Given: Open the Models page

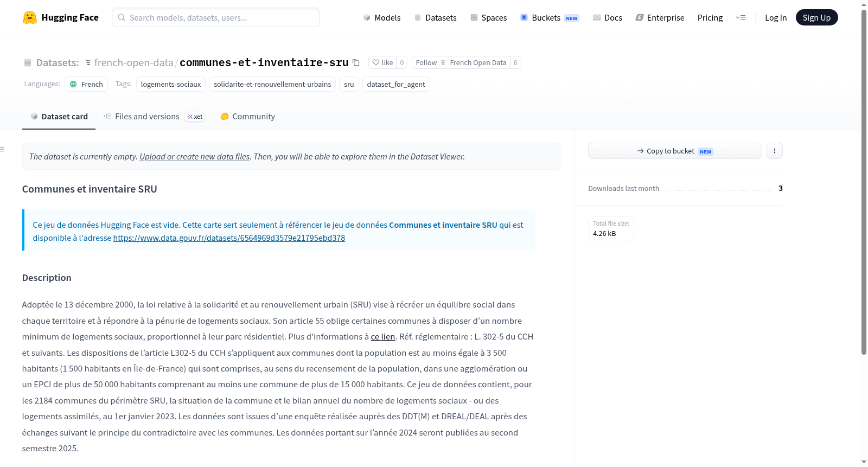Looking at the screenshot, I should point(382,17).
